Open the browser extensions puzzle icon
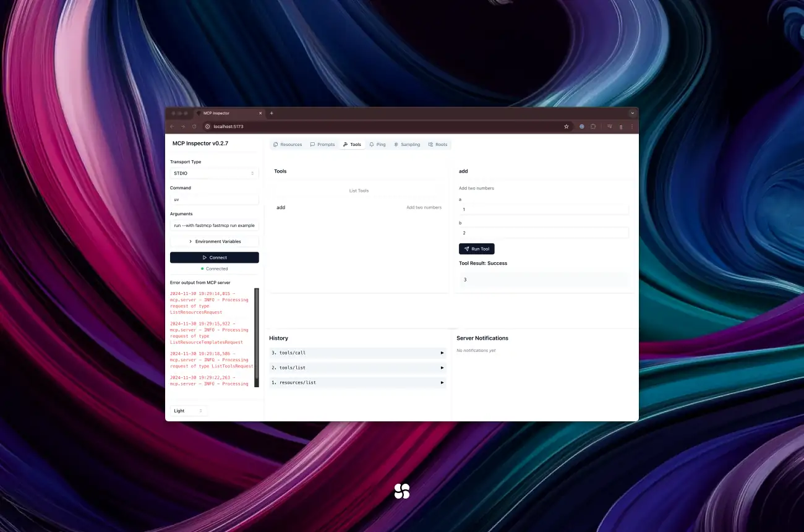This screenshot has height=532, width=804. click(x=593, y=126)
